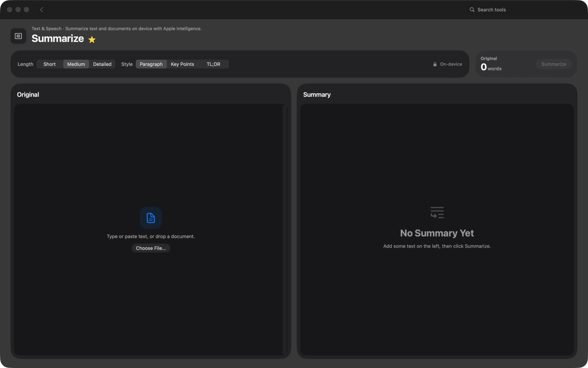Image resolution: width=588 pixels, height=368 pixels.
Task: Switch style to Key Points
Action: (x=182, y=64)
